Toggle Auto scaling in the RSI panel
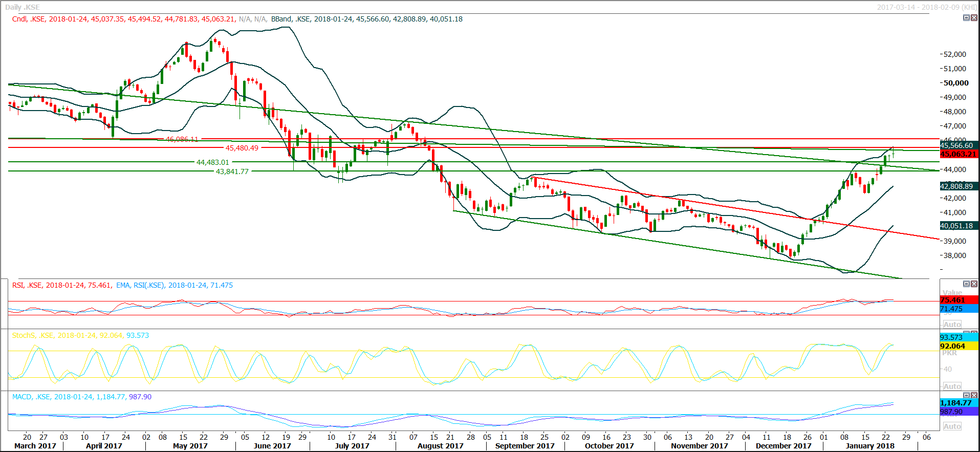This screenshot has width=980, height=452. (x=952, y=325)
